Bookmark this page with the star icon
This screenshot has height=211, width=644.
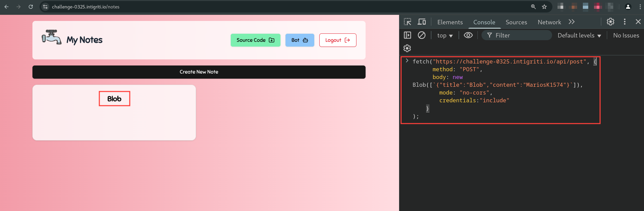pyautogui.click(x=544, y=7)
